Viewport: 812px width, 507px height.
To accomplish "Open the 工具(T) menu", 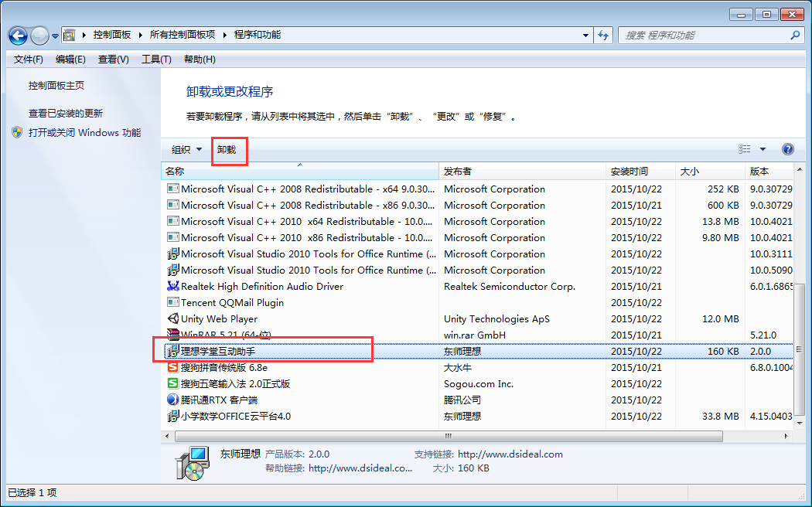I will click(155, 60).
